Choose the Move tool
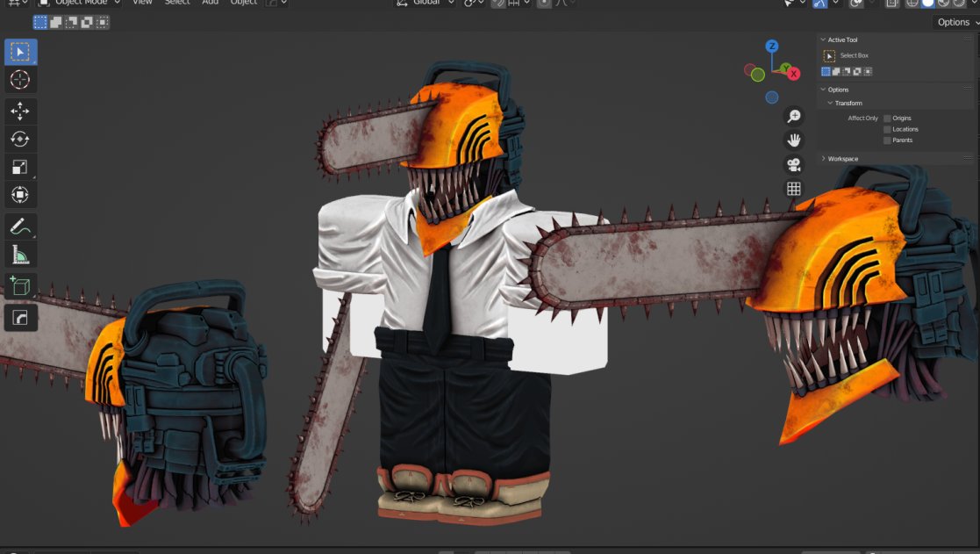The image size is (980, 554). pyautogui.click(x=20, y=112)
